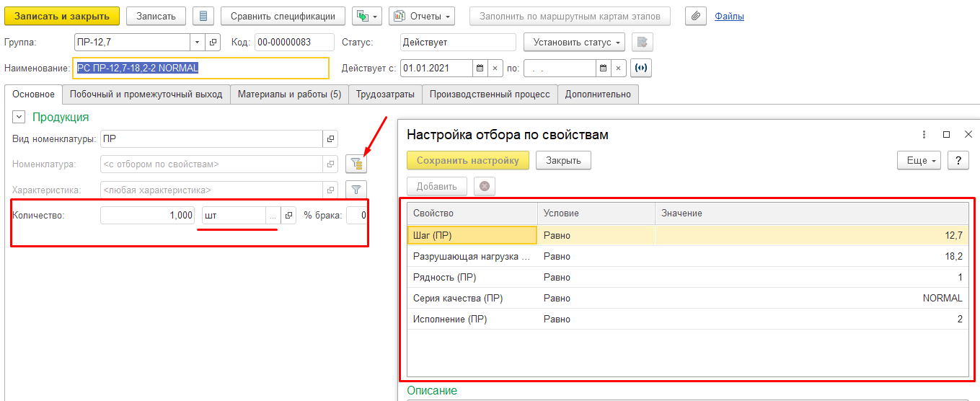Switch to 'Побочный и промежуточный выход' tab
The image size is (980, 401).
pyautogui.click(x=146, y=94)
